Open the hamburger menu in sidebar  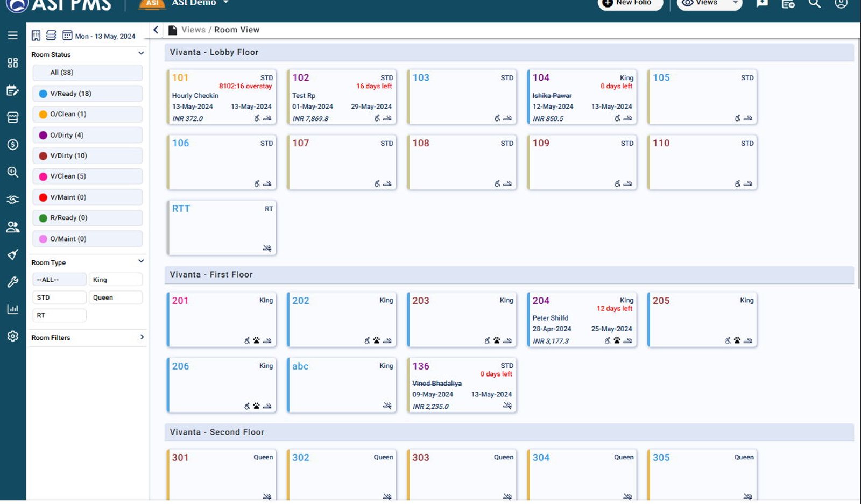pyautogui.click(x=13, y=36)
